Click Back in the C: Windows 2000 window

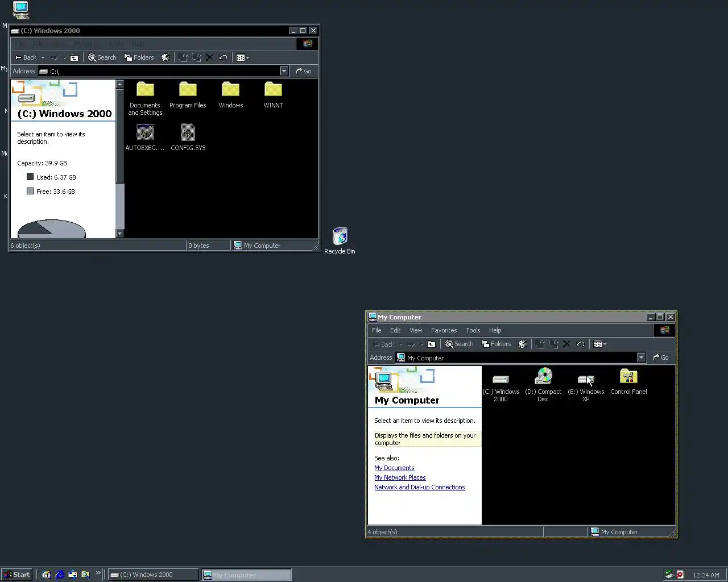click(x=26, y=57)
